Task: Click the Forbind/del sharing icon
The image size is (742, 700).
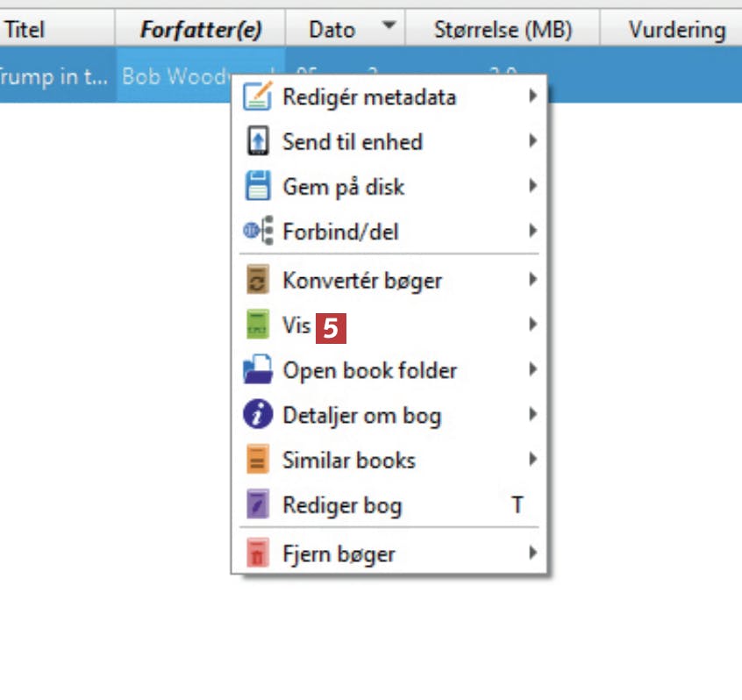Action: (x=258, y=232)
